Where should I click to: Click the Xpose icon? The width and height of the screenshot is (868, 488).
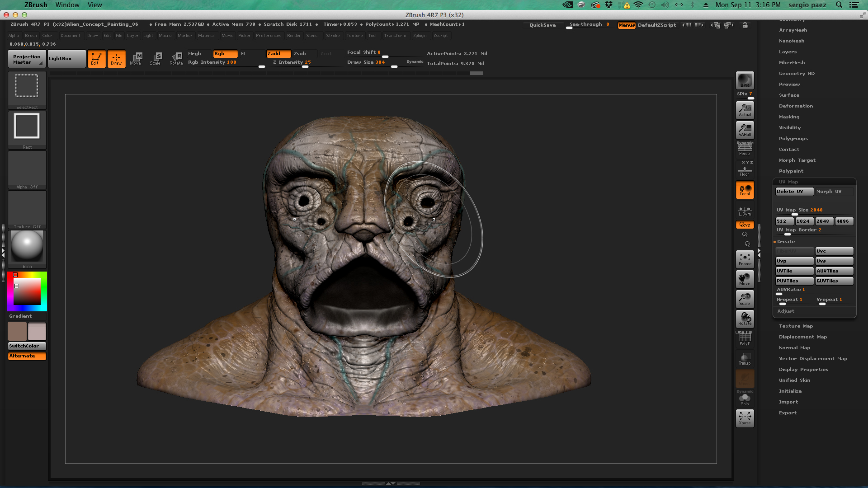pos(745,418)
